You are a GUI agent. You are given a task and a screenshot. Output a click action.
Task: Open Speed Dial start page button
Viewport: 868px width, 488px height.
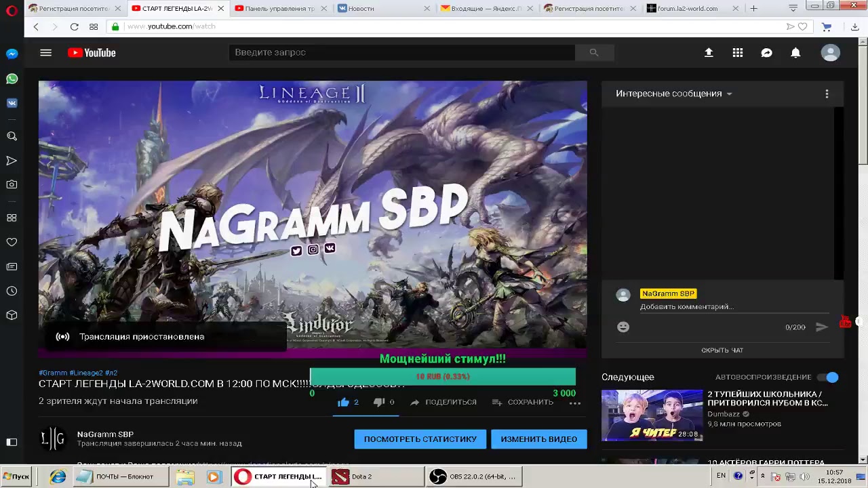point(94,26)
